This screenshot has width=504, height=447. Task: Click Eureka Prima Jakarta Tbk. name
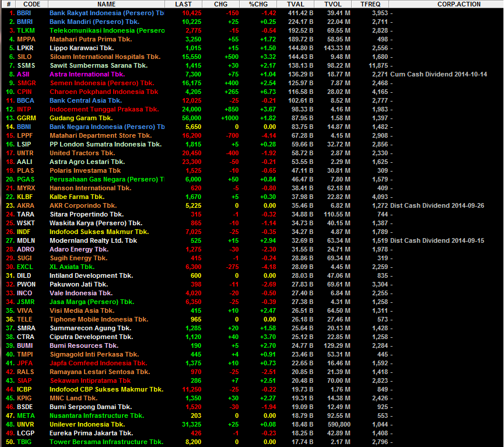[x=91, y=434]
